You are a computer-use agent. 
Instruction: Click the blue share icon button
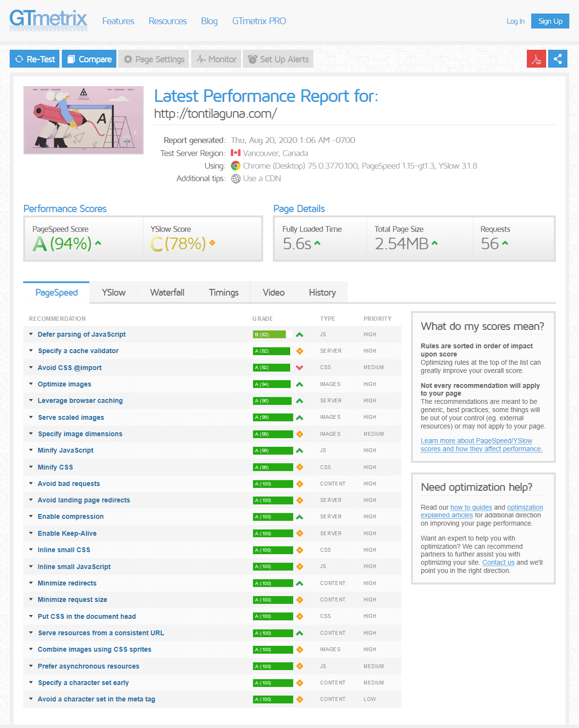(x=557, y=59)
